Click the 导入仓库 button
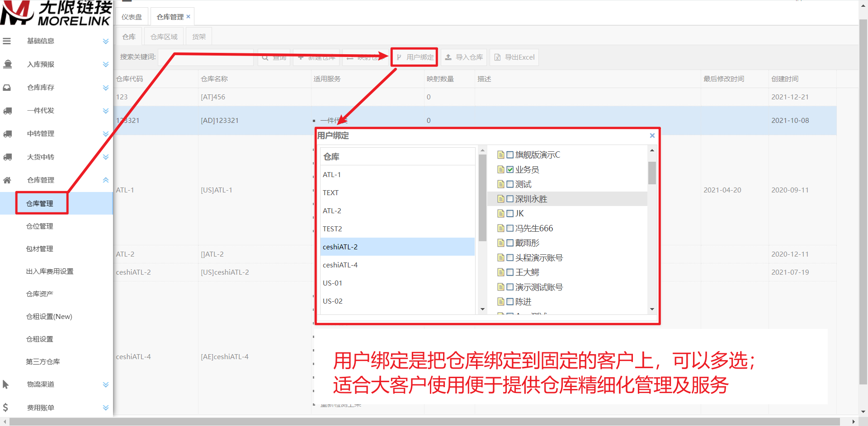Screen dimensions: 868x426 pos(464,57)
